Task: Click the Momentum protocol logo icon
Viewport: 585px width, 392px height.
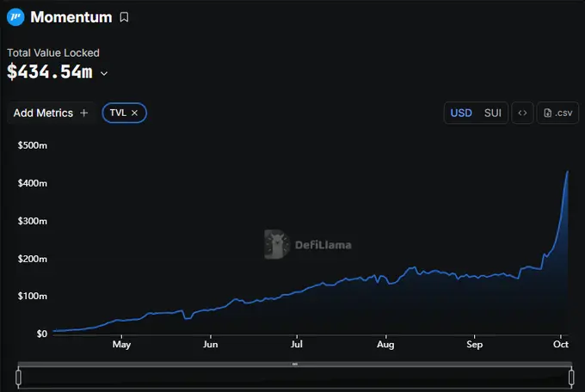Action: point(15,17)
